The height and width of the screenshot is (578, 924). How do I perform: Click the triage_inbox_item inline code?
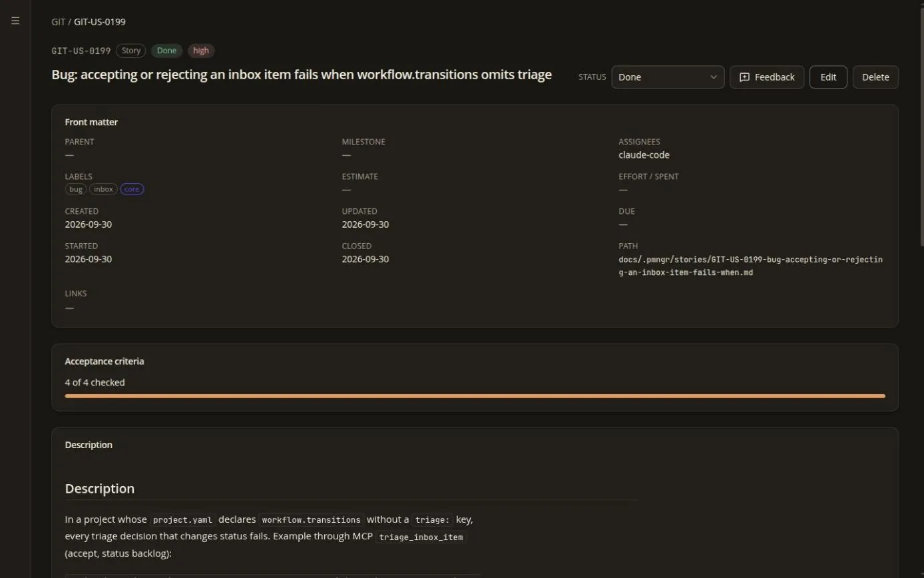tap(421, 537)
